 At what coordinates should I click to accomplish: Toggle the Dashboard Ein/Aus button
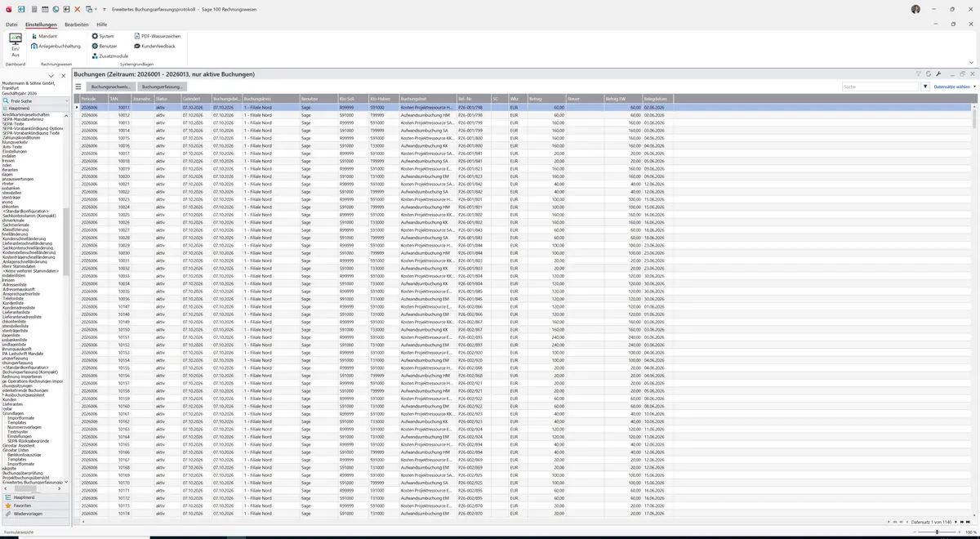pyautogui.click(x=15, y=43)
